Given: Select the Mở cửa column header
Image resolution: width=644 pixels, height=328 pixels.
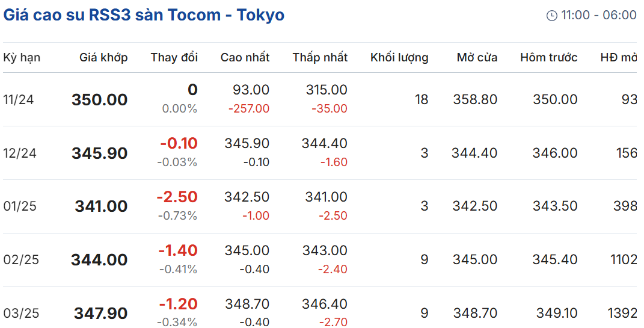Looking at the screenshot, I should pyautogui.click(x=477, y=57).
